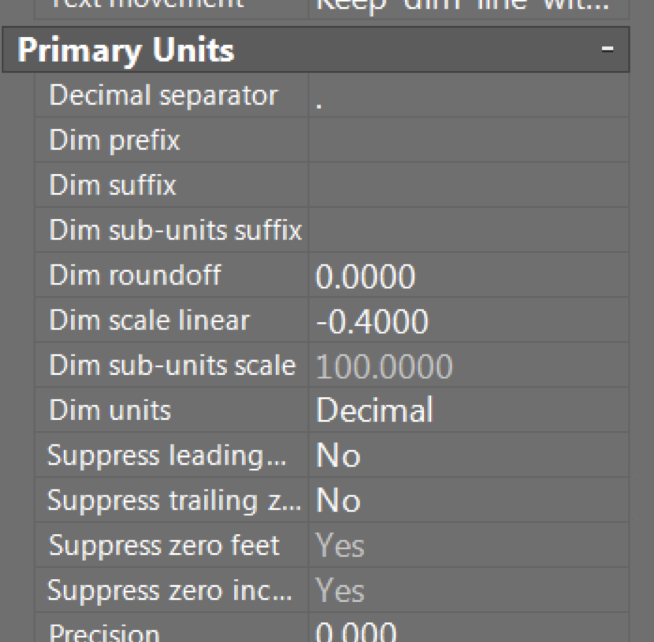Open the Dim units Decimal dropdown

point(468,411)
